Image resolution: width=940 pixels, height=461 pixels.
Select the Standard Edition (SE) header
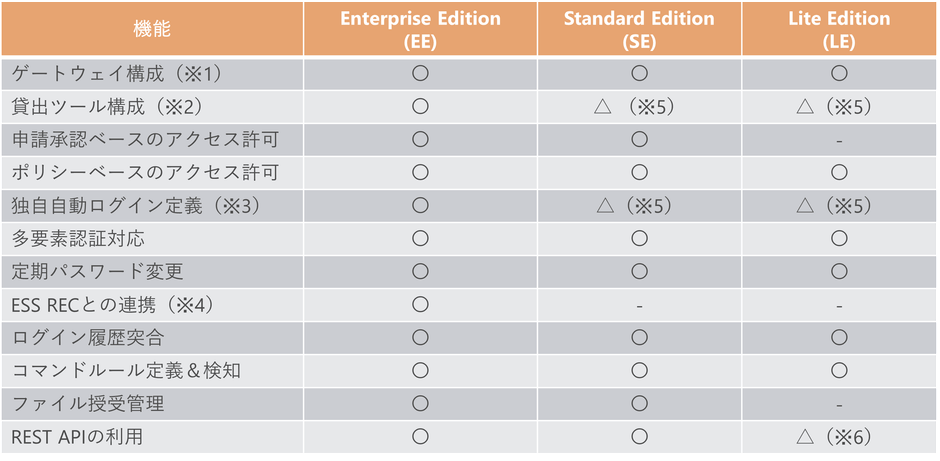click(x=639, y=29)
